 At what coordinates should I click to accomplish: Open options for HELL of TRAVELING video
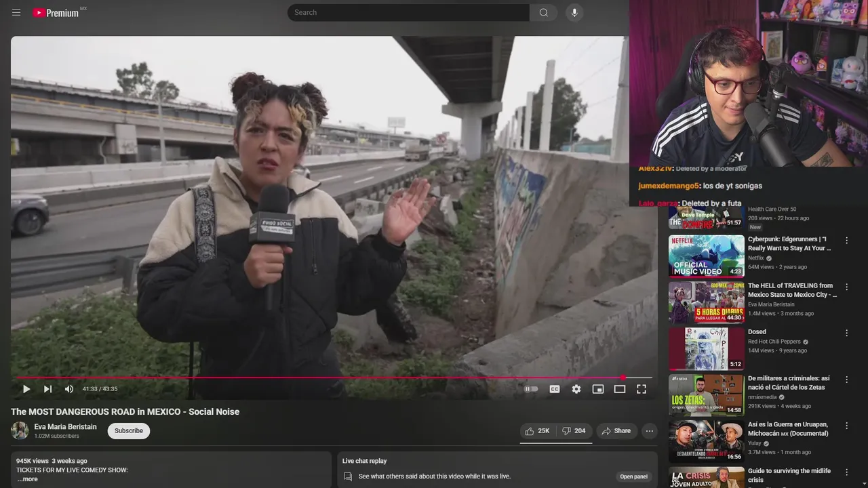pyautogui.click(x=846, y=287)
